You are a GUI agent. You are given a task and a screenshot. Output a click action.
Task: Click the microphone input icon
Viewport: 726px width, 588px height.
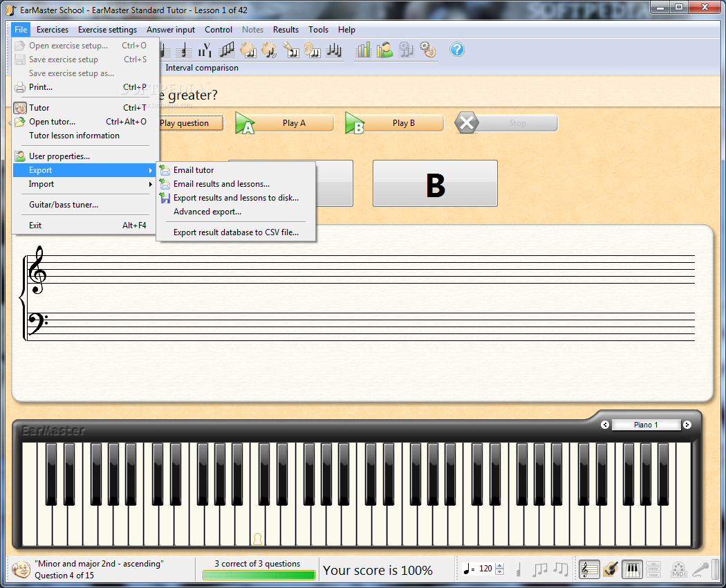coord(700,569)
